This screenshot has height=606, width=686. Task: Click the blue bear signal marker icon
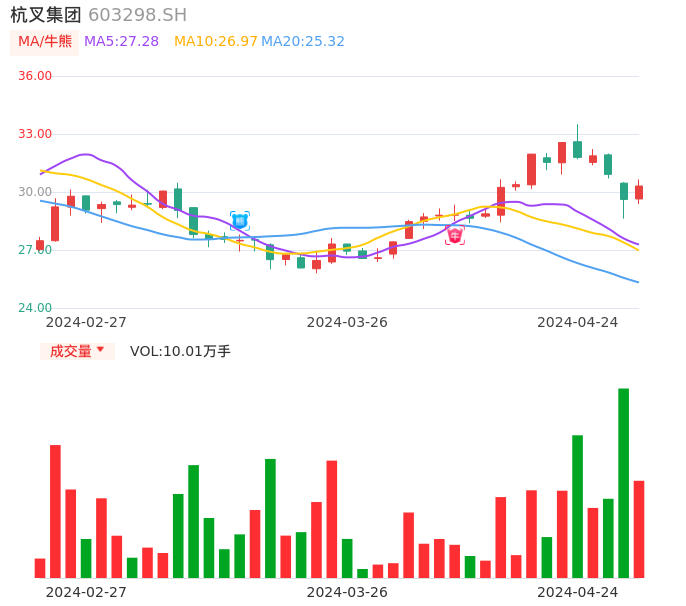pyautogui.click(x=239, y=221)
